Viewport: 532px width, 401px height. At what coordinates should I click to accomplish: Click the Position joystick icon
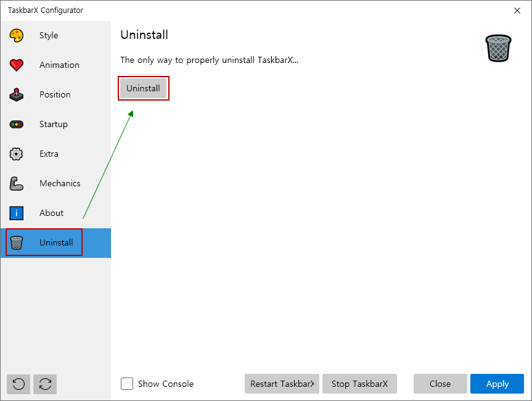[16, 95]
